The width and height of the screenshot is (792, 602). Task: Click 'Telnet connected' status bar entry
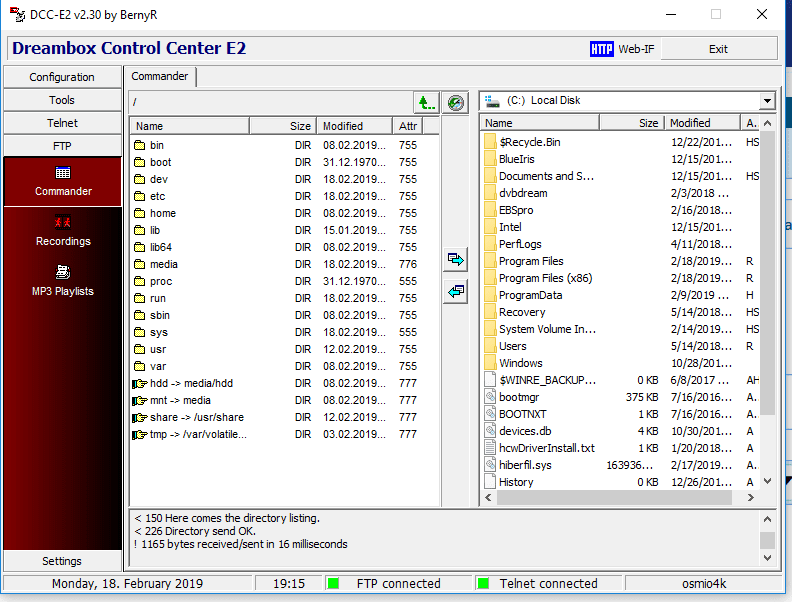click(548, 584)
